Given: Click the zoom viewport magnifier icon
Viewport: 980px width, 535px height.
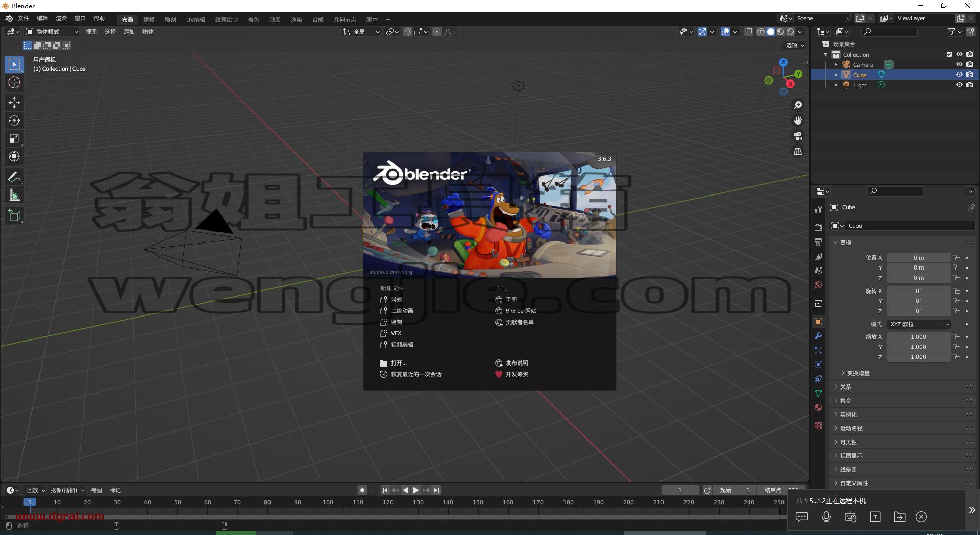Looking at the screenshot, I should tap(798, 105).
